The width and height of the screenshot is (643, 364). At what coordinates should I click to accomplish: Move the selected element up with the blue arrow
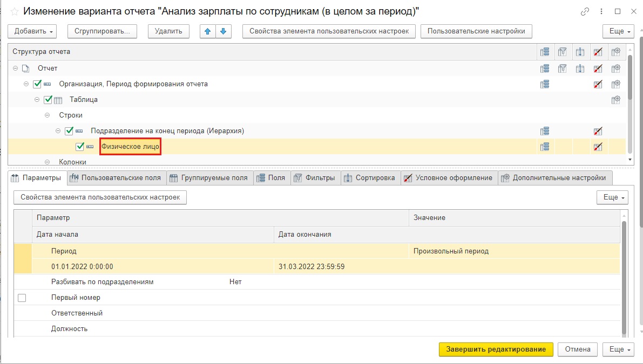[207, 31]
